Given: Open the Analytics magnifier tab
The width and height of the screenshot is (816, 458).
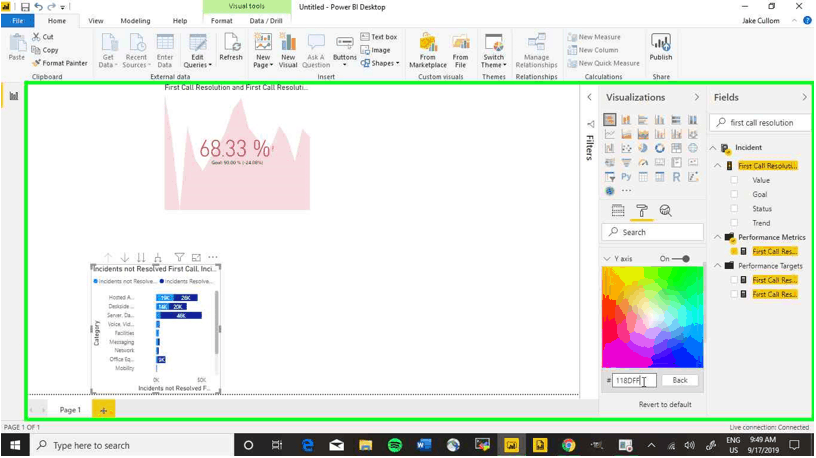Looking at the screenshot, I should tap(665, 210).
